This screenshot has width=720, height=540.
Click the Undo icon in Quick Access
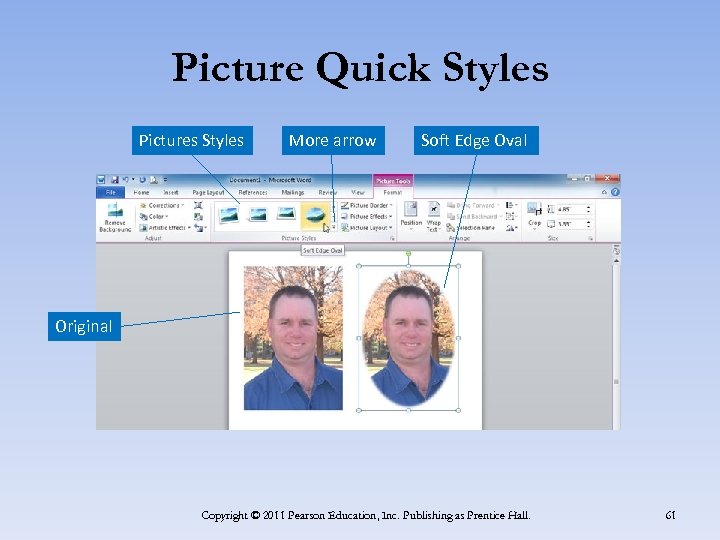pos(125,180)
